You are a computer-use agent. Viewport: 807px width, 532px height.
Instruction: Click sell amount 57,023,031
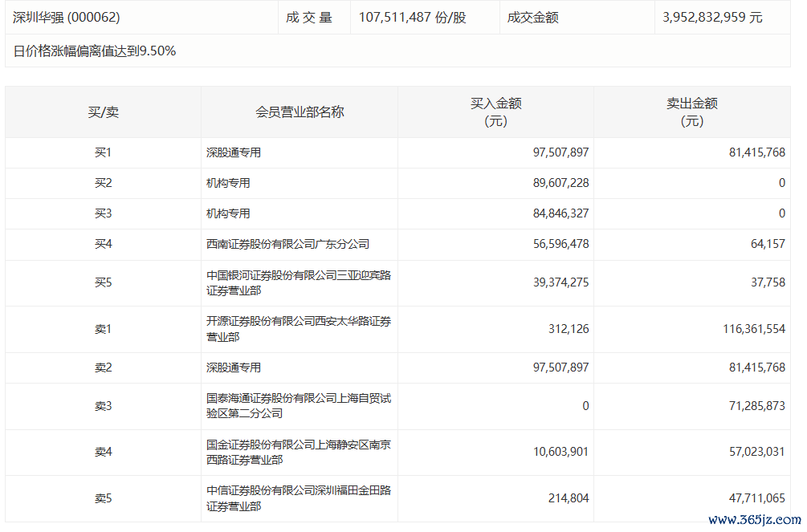pos(757,453)
